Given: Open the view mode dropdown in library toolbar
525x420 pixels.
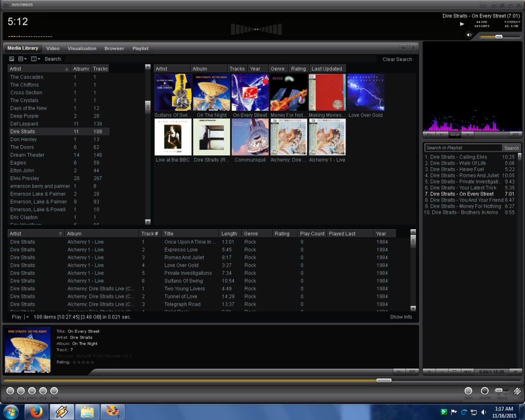Looking at the screenshot, I should pyautogui.click(x=23, y=59).
